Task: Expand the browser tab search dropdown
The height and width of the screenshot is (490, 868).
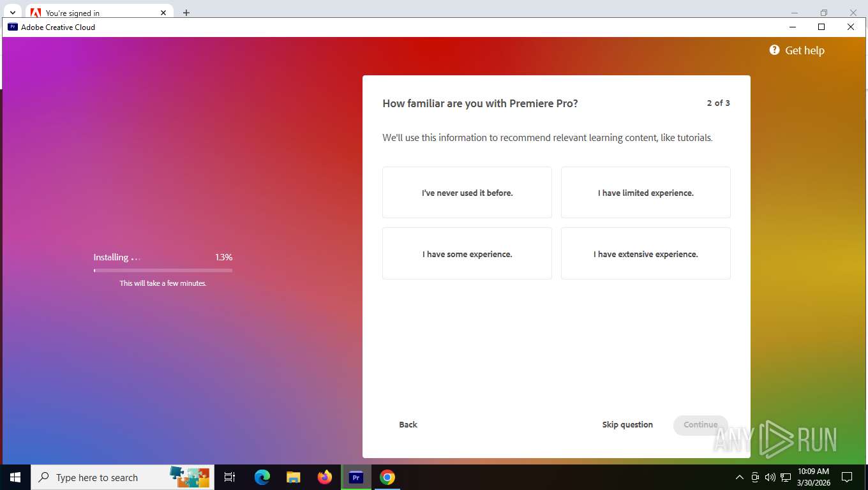Action: click(x=12, y=13)
